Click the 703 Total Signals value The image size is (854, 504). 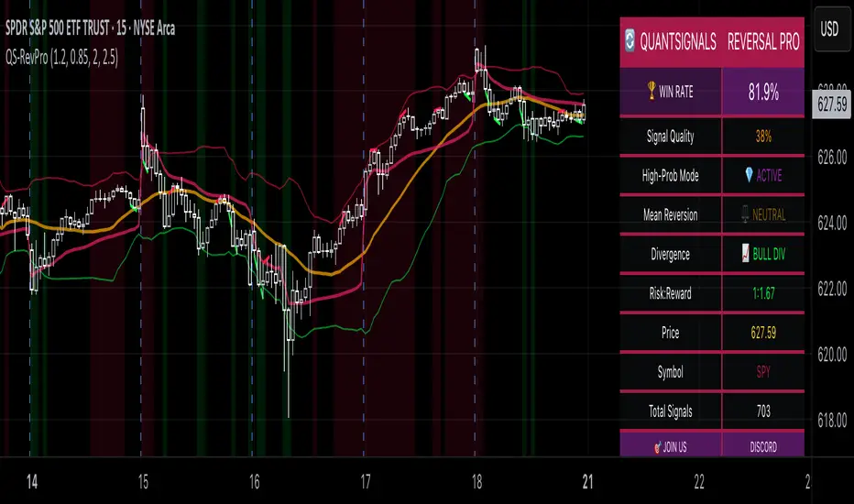coord(763,411)
